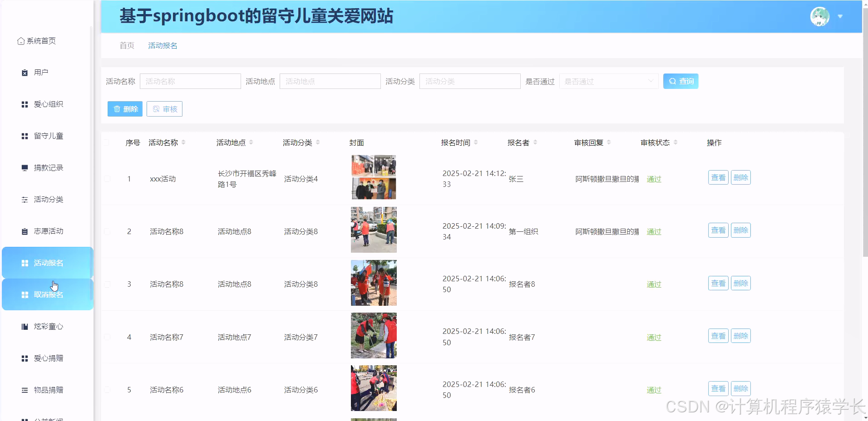
Task: Check the row checkbox for xxx活动
Action: pyautogui.click(x=107, y=179)
